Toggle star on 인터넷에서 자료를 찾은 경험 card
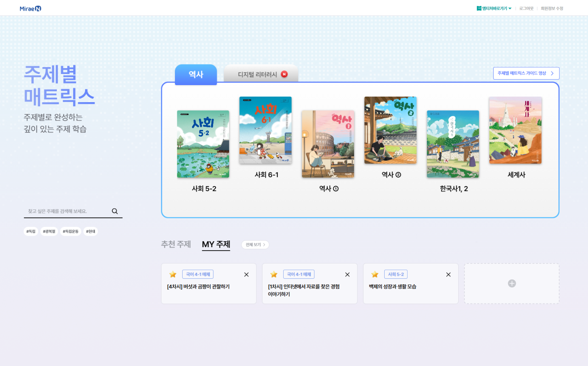Viewport: 588px width, 366px height. pyautogui.click(x=274, y=274)
